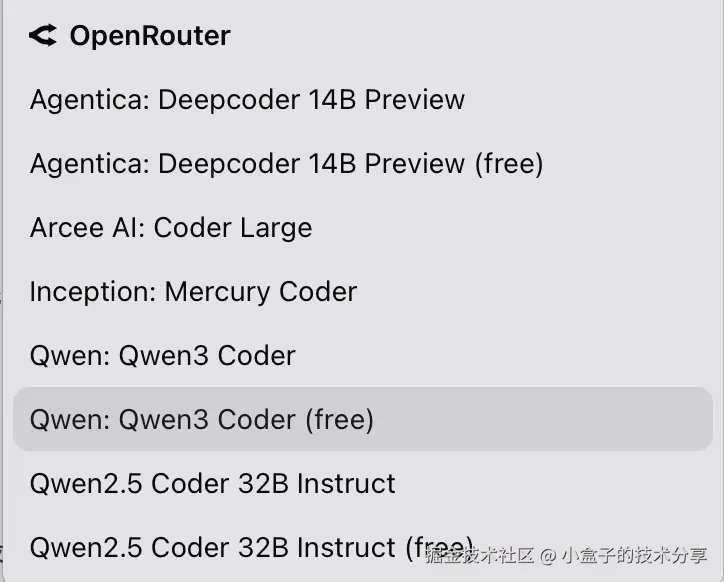Select the non-free Qwen2.5 Coder entry
This screenshot has height=582, width=724.
click(213, 484)
